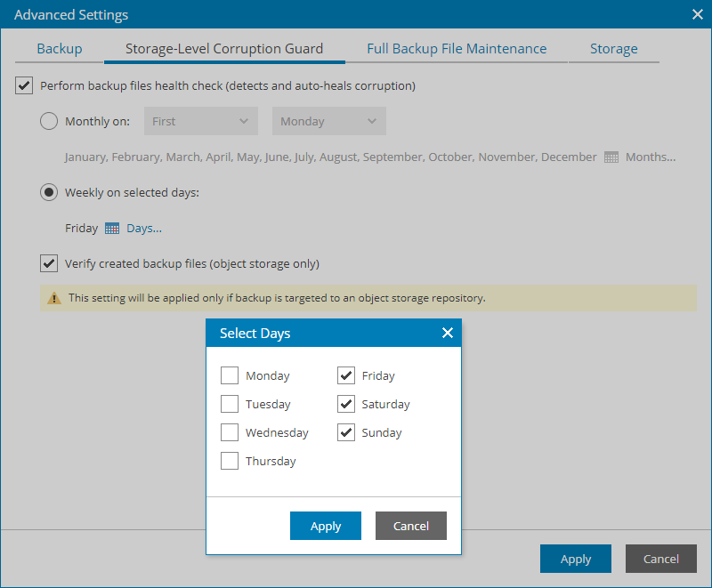Switch to the Backup tab

(x=59, y=49)
